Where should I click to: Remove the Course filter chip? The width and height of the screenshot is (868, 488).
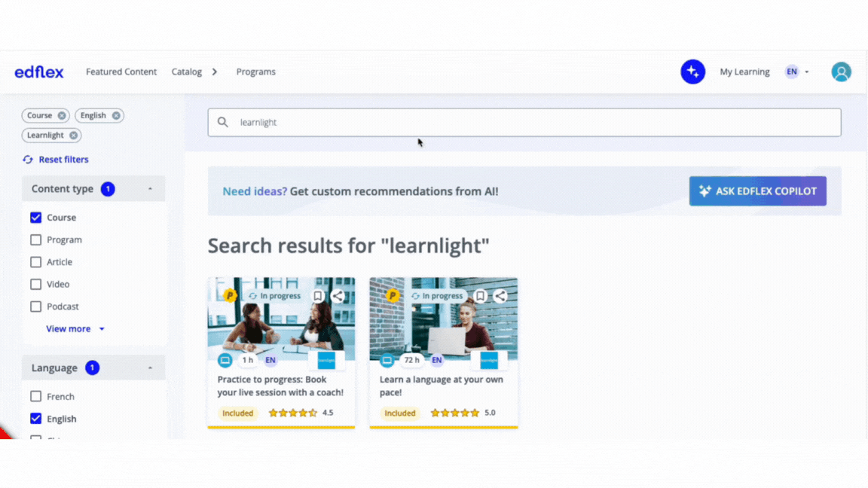[x=62, y=116]
